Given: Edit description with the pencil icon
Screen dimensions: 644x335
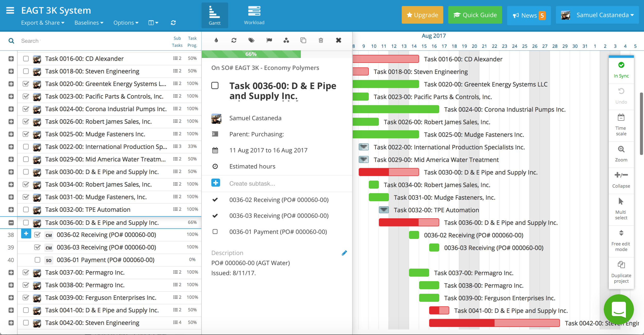Looking at the screenshot, I should pos(344,253).
